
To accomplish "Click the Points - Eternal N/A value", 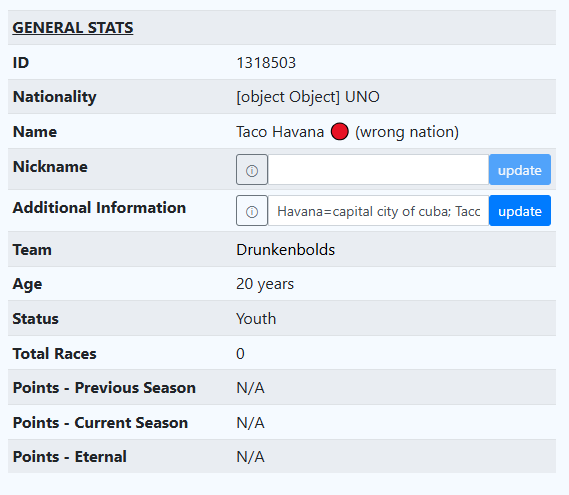I will tap(250, 457).
